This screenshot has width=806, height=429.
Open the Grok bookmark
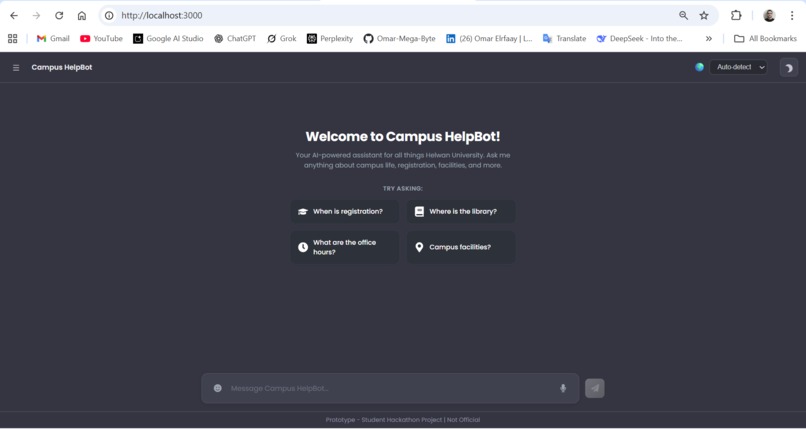point(282,39)
